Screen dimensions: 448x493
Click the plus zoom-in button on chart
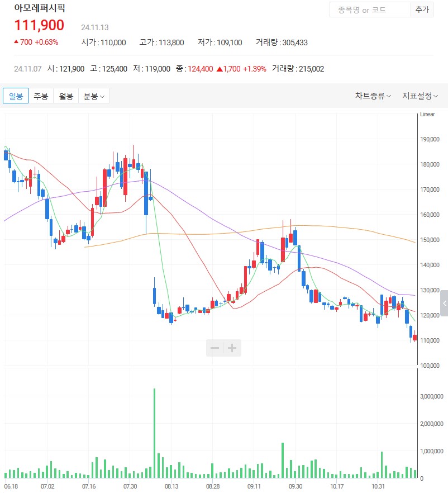point(232,348)
